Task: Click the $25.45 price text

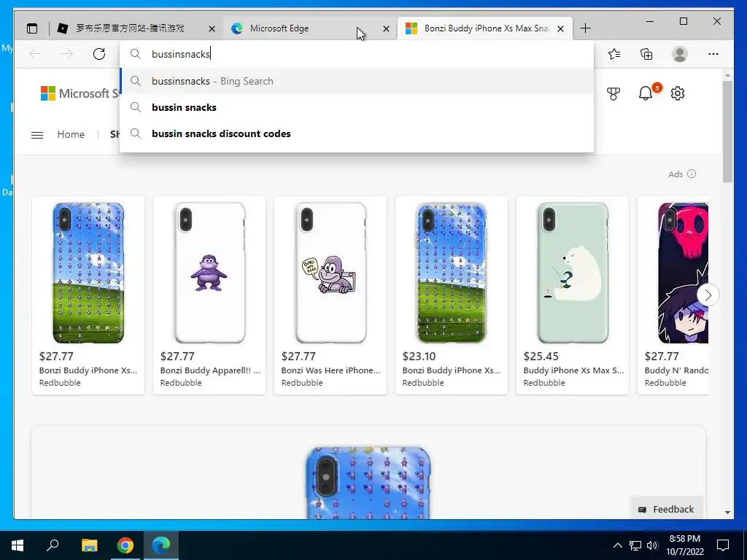Action: (541, 356)
